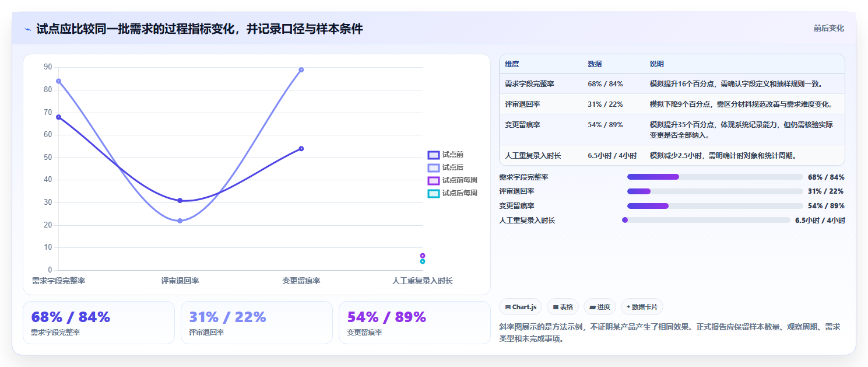
Task: Click the 6.5小时 / 4小时 table cell
Action: pyautogui.click(x=612, y=156)
